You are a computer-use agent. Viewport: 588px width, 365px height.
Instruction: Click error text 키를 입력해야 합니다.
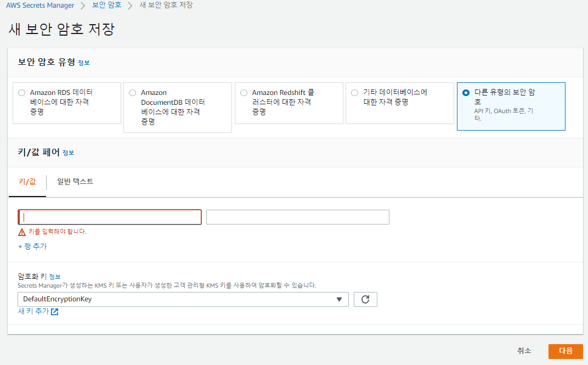coord(58,232)
